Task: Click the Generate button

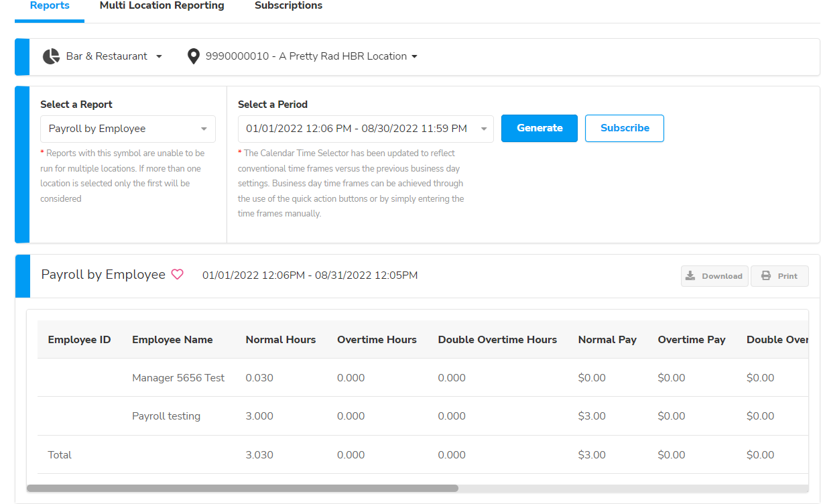Action: [539, 128]
